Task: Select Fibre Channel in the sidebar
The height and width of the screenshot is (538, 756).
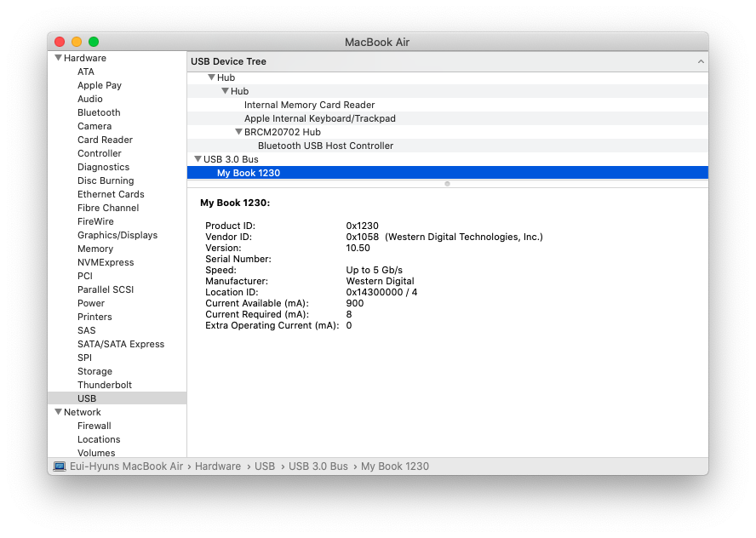Action: click(108, 208)
